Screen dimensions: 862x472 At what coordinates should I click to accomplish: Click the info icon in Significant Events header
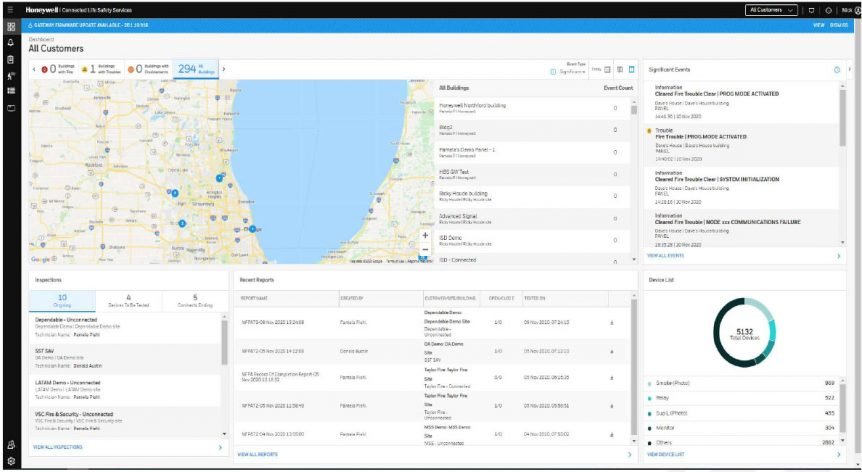[x=836, y=69]
